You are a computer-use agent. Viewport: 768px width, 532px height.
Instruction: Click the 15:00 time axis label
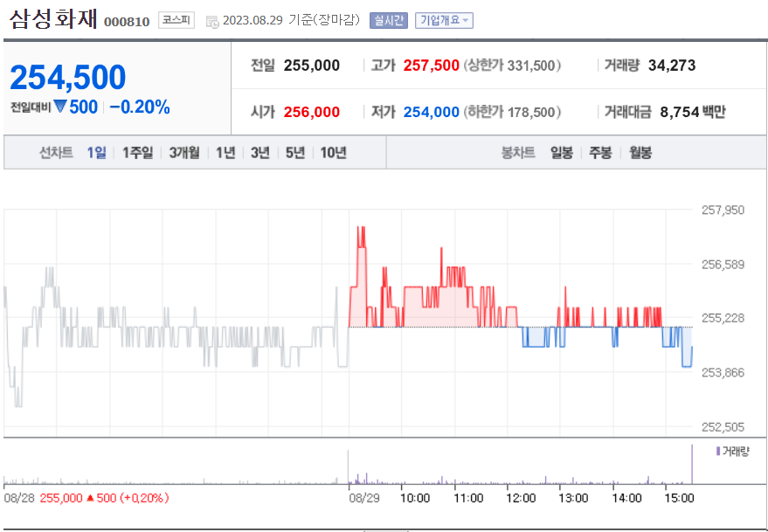pos(680,498)
